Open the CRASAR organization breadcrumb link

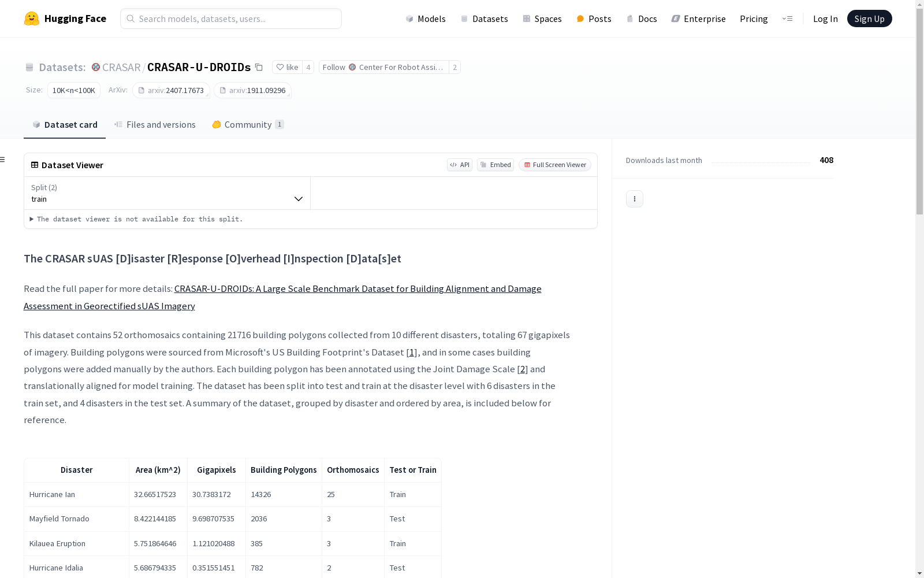click(x=121, y=67)
